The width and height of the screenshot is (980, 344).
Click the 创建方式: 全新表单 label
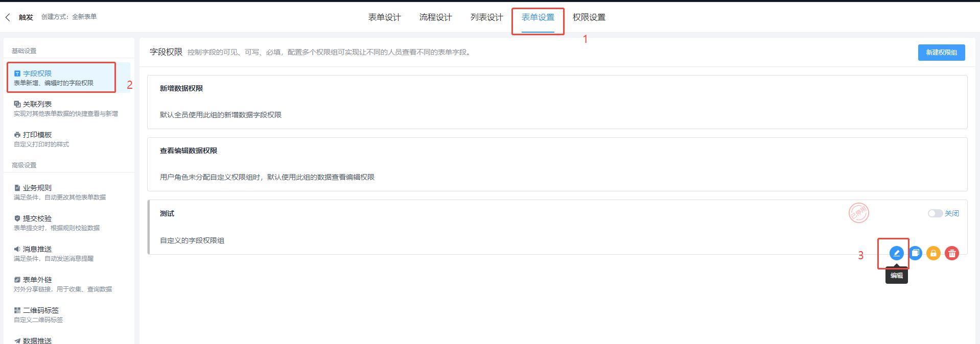pos(69,17)
